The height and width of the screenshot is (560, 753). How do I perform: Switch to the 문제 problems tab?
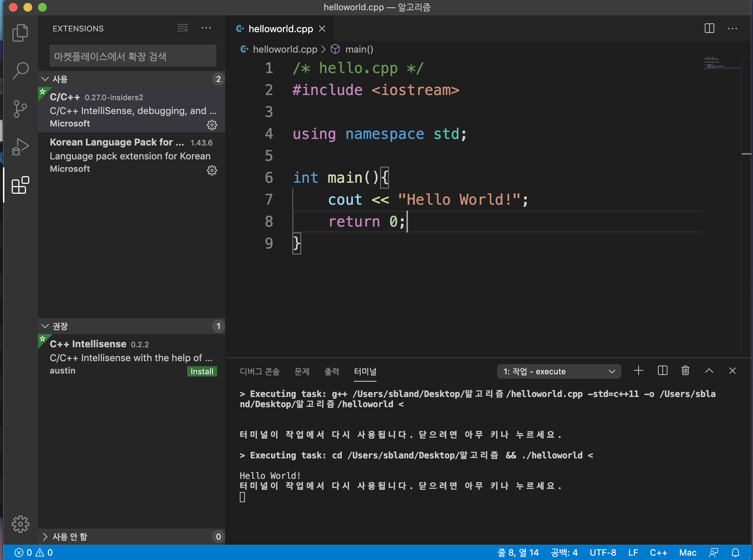coord(302,372)
